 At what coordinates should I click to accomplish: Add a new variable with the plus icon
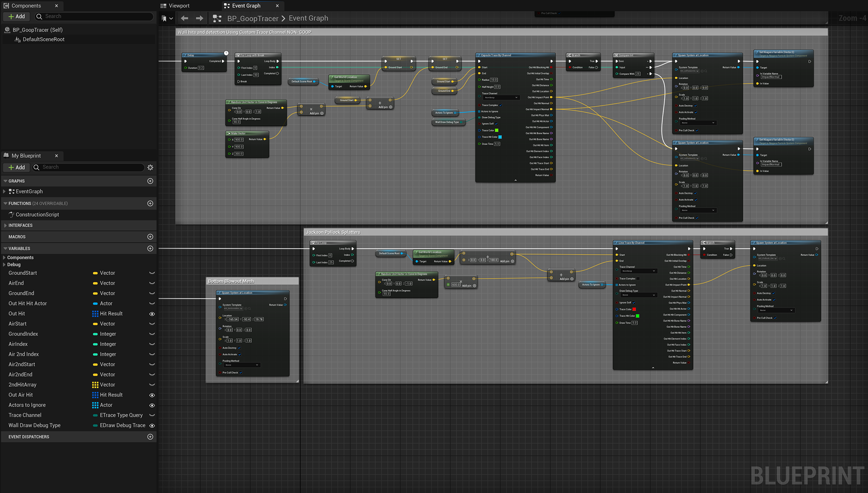click(150, 248)
